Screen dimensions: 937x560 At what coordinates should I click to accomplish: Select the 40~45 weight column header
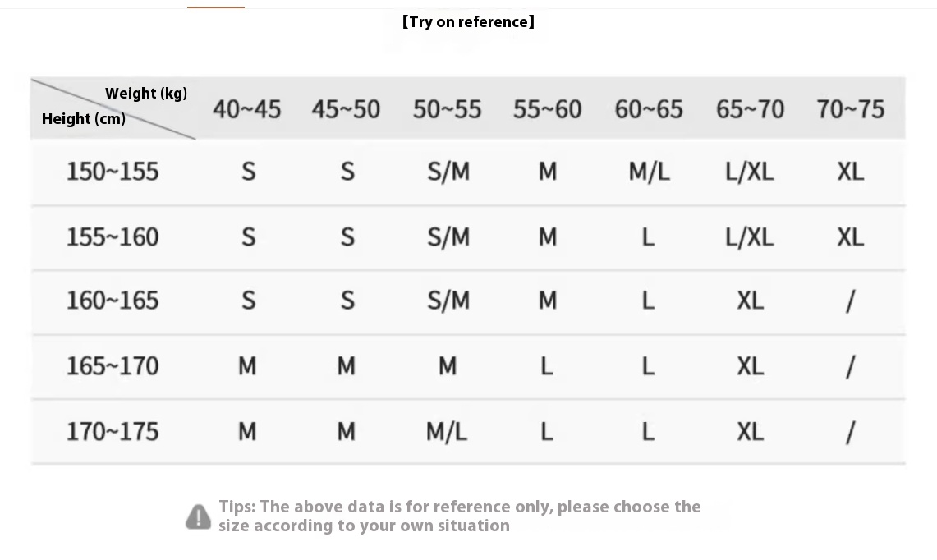pos(247,109)
